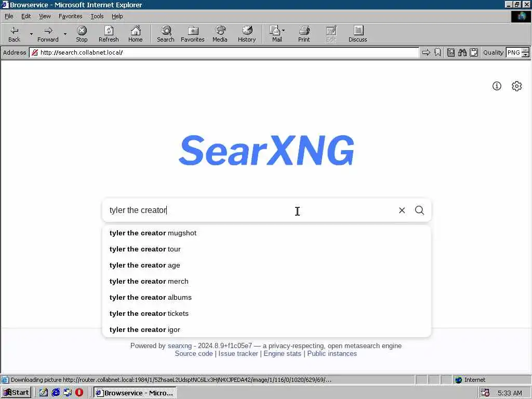Click the binoculars find icon

[x=462, y=52]
